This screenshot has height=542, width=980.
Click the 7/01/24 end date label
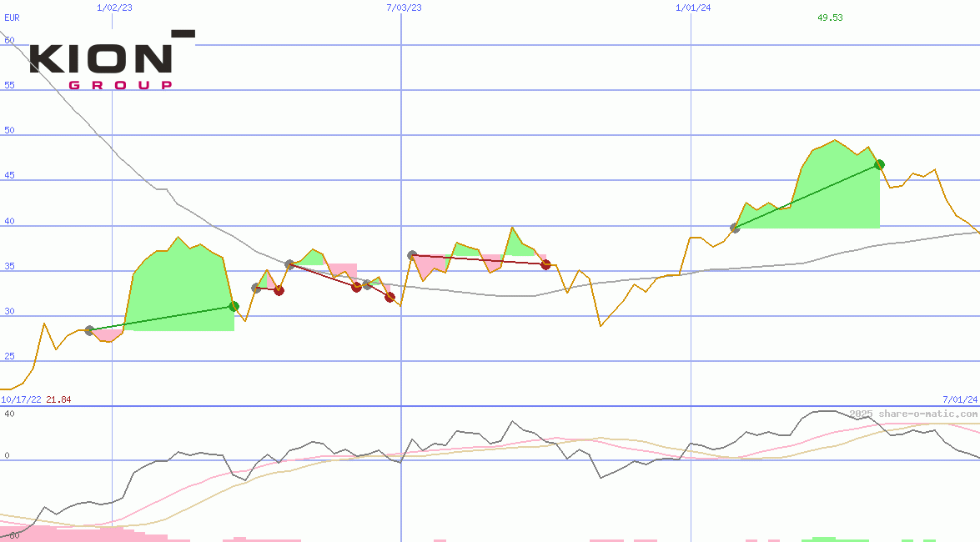[x=959, y=399]
